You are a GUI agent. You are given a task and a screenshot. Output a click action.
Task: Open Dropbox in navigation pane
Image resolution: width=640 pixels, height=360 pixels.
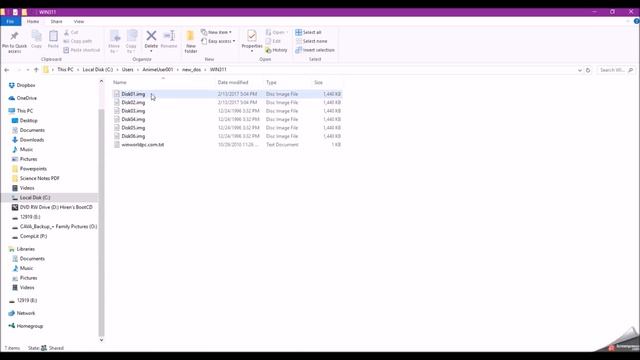click(22, 85)
